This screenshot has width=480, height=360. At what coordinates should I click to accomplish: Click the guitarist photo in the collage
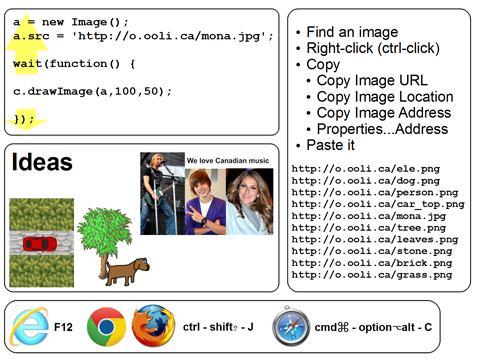tap(162, 194)
